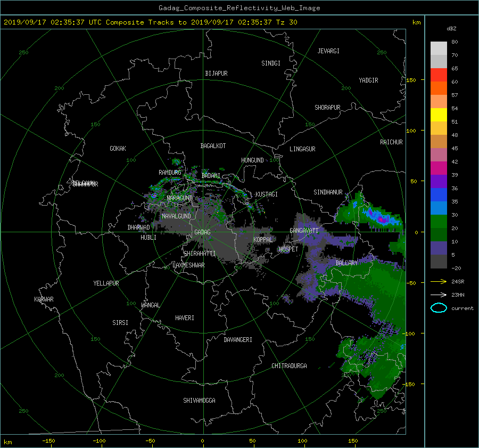Click the KARWAR city label
This screenshot has height=448, width=479.
click(x=44, y=299)
